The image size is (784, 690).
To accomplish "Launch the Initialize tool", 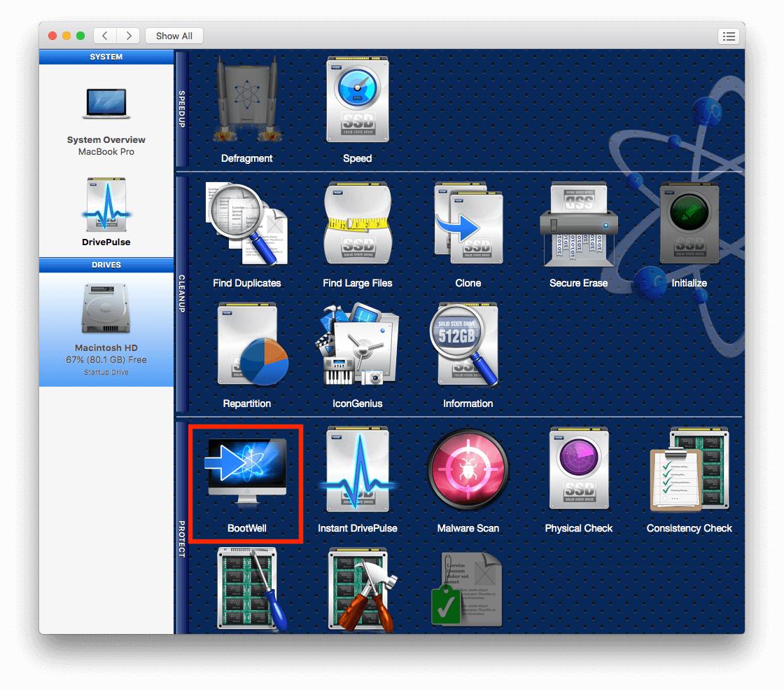I will 689,224.
